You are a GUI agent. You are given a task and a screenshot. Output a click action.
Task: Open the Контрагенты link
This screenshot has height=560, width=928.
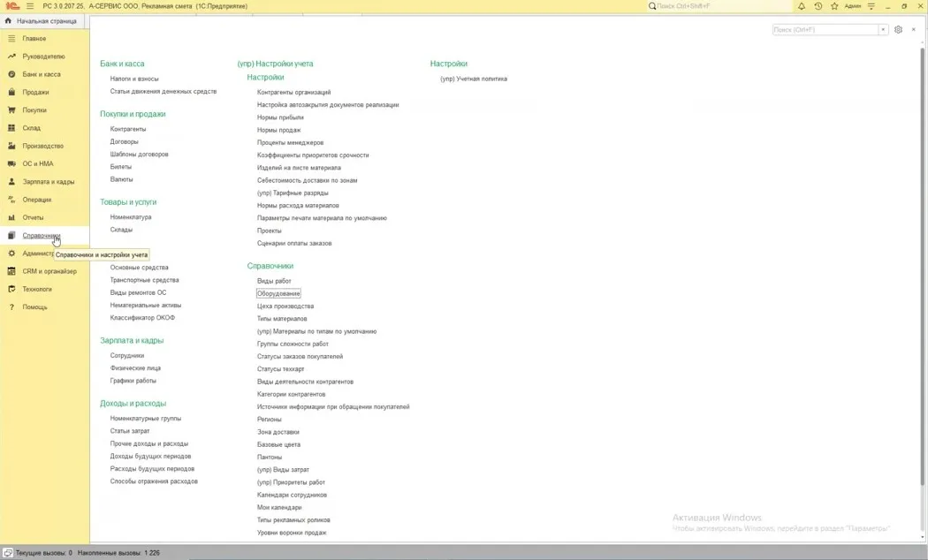pyautogui.click(x=128, y=129)
